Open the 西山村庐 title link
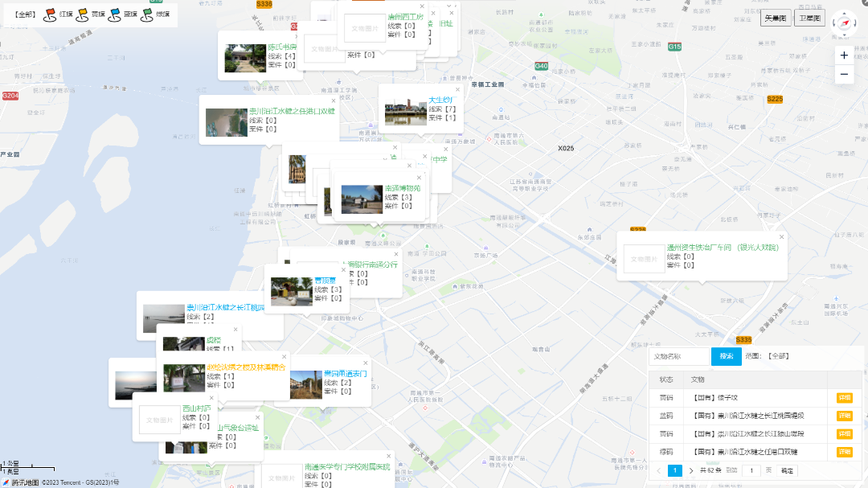 pos(197,408)
